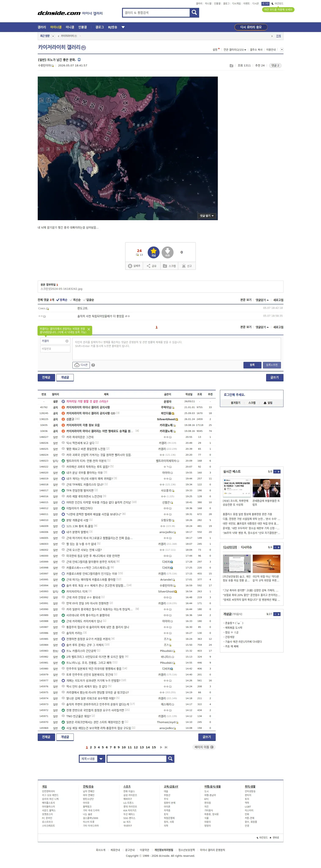The width and height of the screenshot is (321, 868).
Task: Open the 갤러리 navigation tab
Action: click(x=42, y=27)
